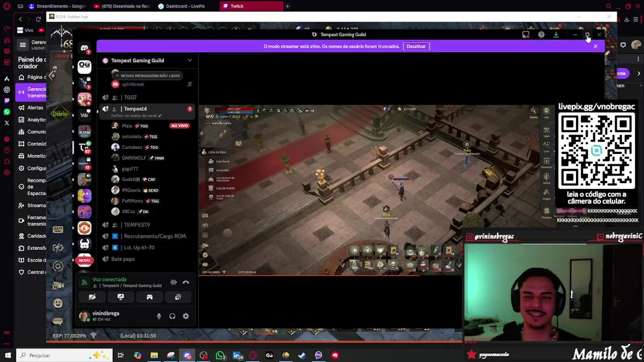Click the Diário button in game window

[59, 114]
